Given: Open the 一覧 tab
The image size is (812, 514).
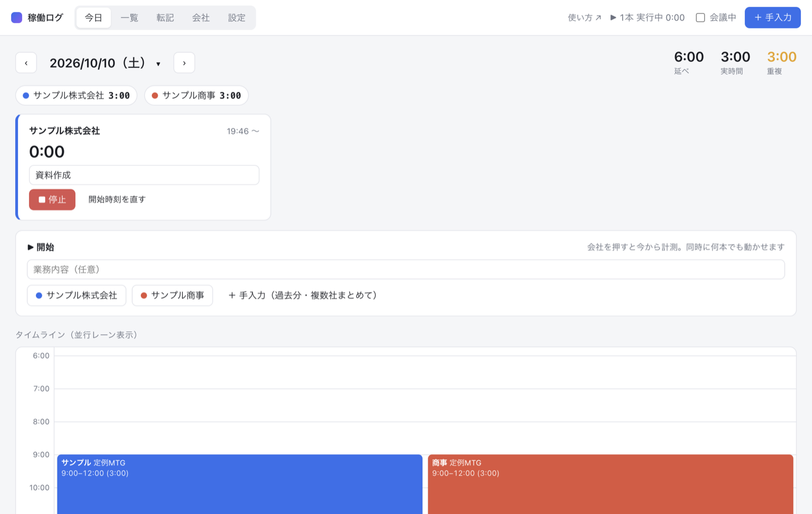Looking at the screenshot, I should click(129, 17).
